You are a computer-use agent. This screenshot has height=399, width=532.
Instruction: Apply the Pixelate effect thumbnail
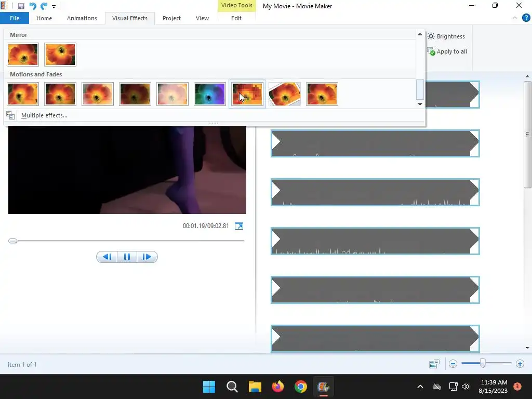(247, 94)
